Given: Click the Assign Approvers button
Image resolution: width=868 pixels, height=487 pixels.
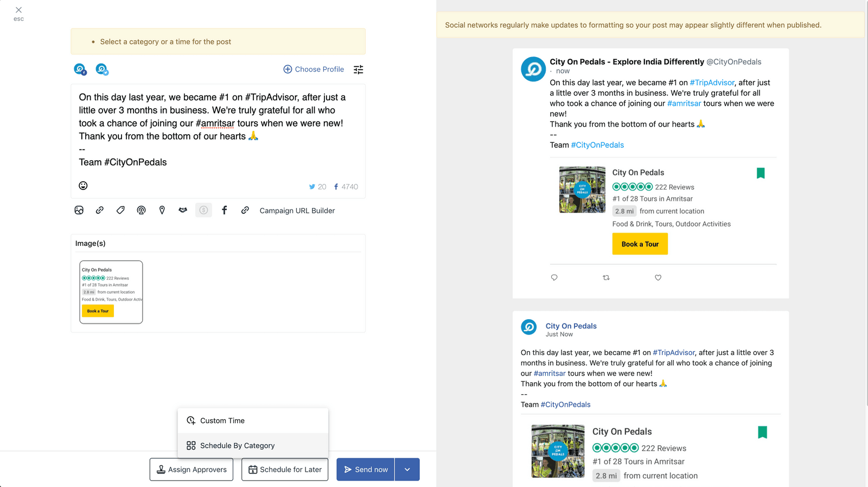Looking at the screenshot, I should pyautogui.click(x=192, y=470).
